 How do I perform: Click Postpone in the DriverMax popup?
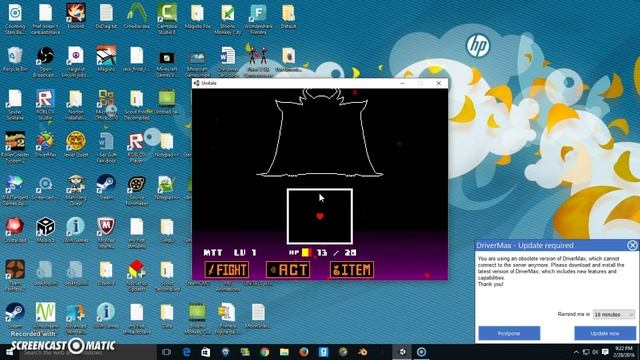509,333
